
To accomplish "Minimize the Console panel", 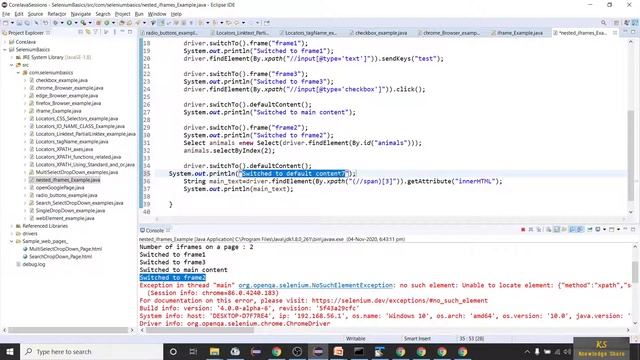I will 626,229.
